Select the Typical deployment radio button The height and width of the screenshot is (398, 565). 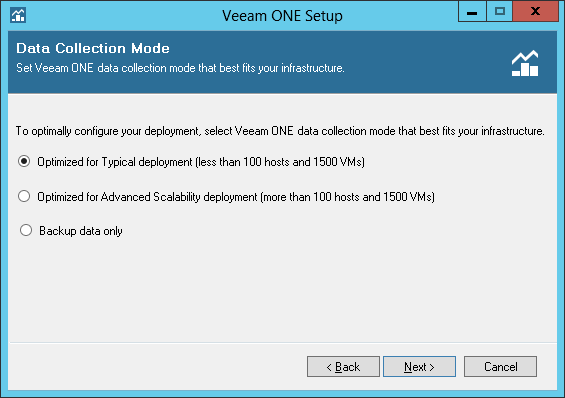point(24,161)
